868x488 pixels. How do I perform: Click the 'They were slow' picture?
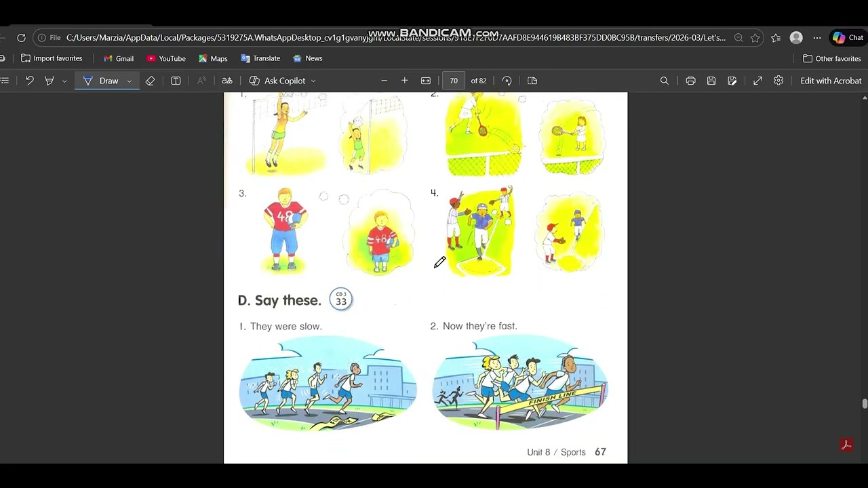pos(328,384)
